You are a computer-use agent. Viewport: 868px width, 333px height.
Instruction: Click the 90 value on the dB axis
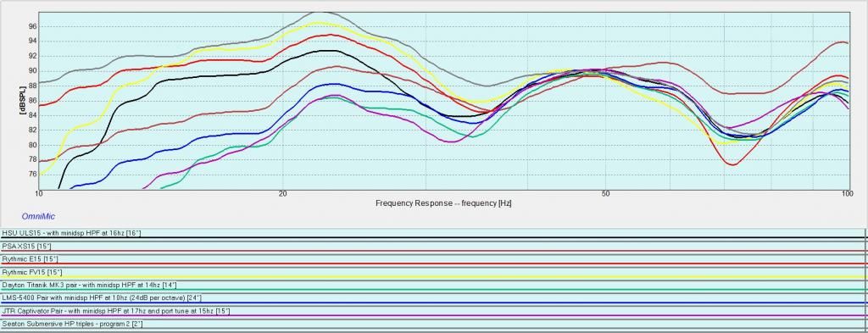point(33,71)
